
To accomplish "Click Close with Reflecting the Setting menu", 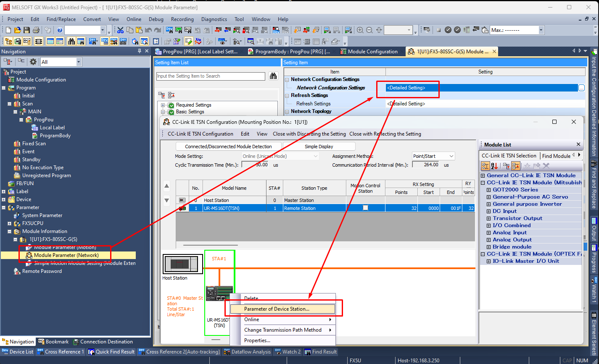I will tap(385, 134).
